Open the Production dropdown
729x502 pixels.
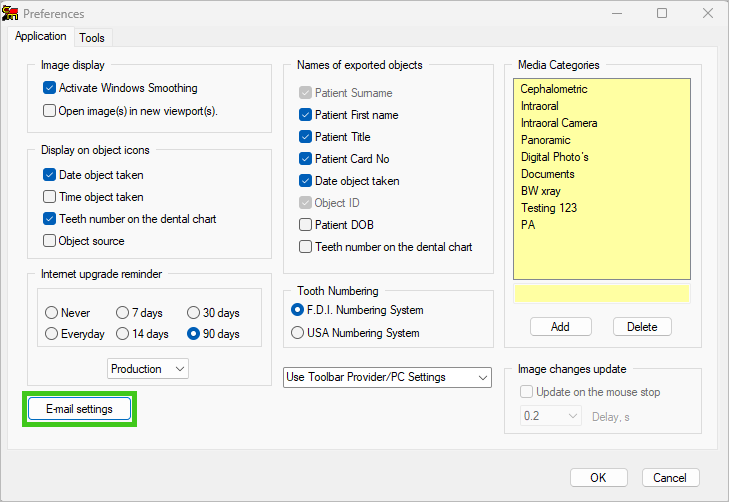[148, 369]
